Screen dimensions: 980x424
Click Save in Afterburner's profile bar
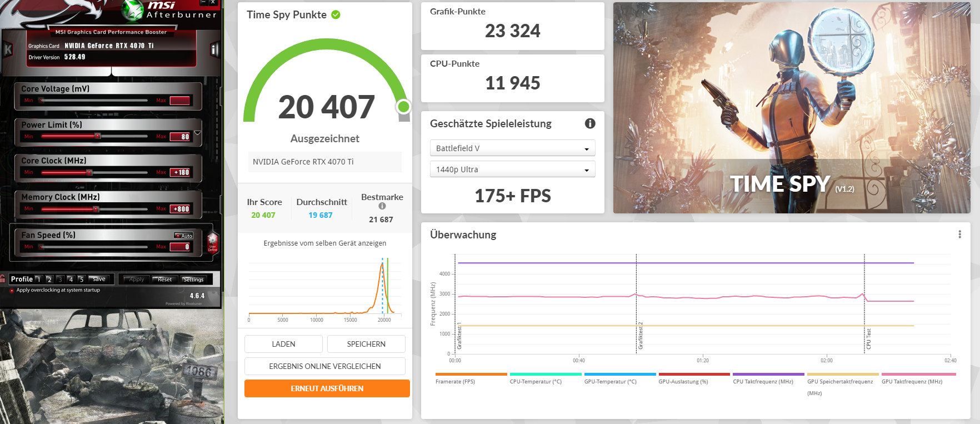(x=99, y=279)
